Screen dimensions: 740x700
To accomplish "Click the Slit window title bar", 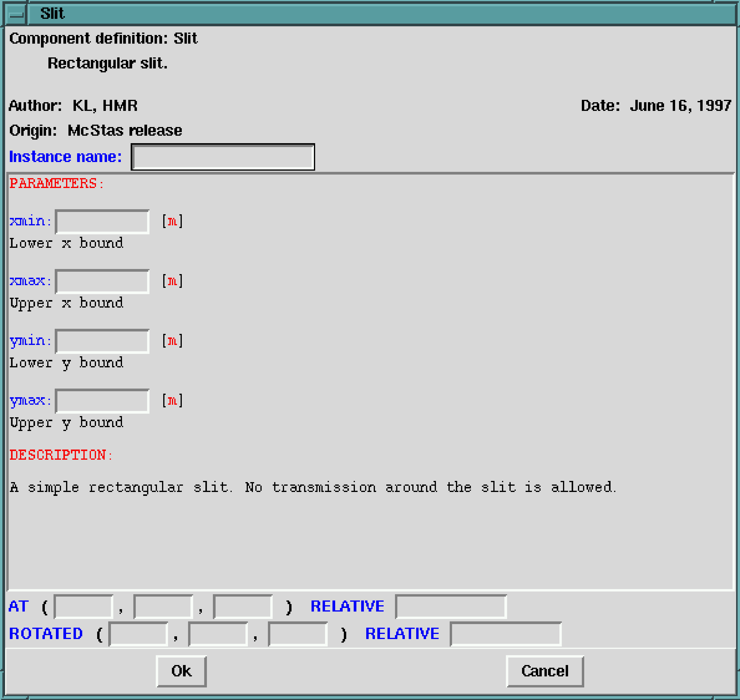I will click(381, 14).
